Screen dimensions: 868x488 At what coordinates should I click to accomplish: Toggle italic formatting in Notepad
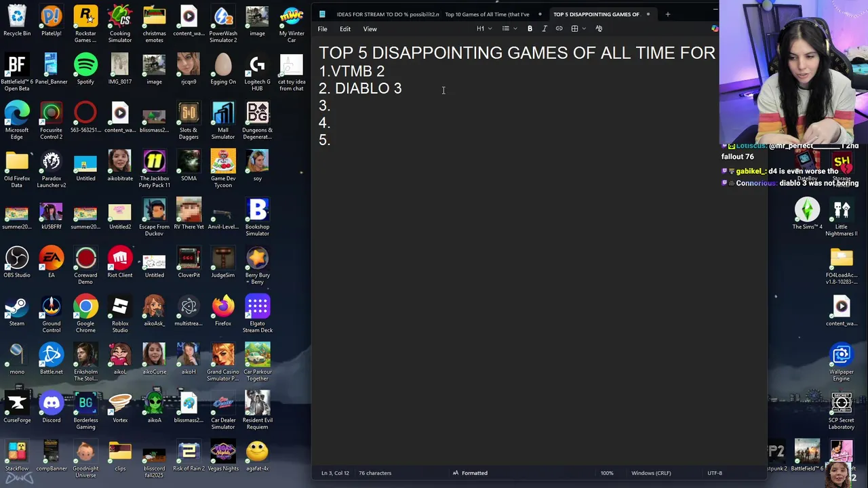tap(544, 28)
